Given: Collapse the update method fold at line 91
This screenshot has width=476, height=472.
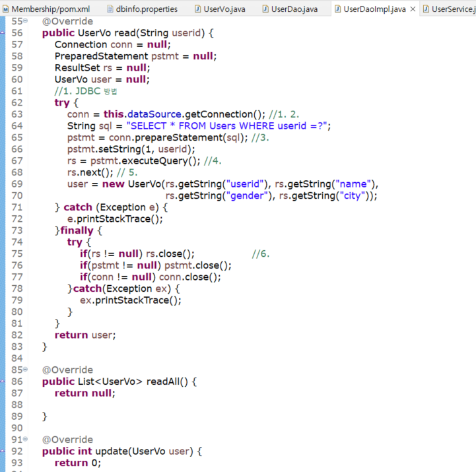Looking at the screenshot, I should tap(25, 440).
